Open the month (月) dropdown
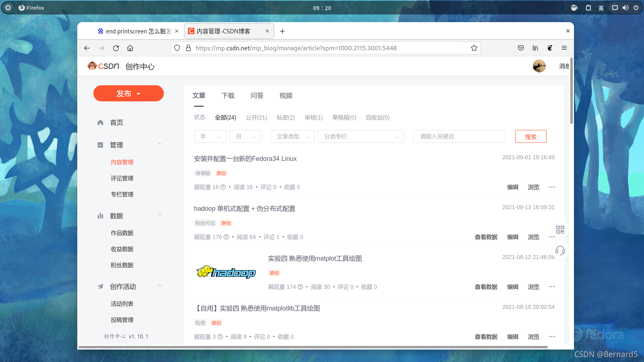The image size is (644, 362). [245, 136]
